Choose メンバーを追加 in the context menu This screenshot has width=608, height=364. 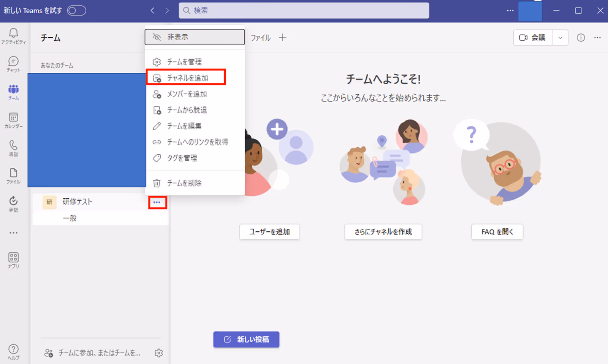[195, 94]
